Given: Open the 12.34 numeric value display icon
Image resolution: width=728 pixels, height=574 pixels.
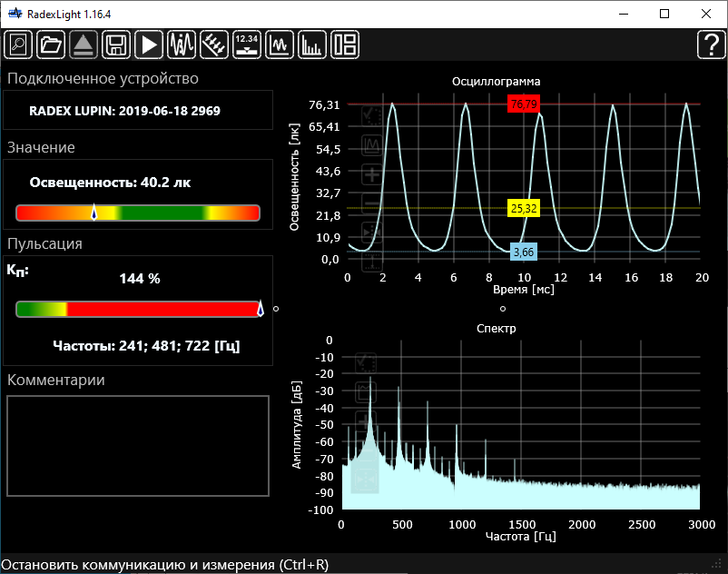Looking at the screenshot, I should tap(247, 44).
